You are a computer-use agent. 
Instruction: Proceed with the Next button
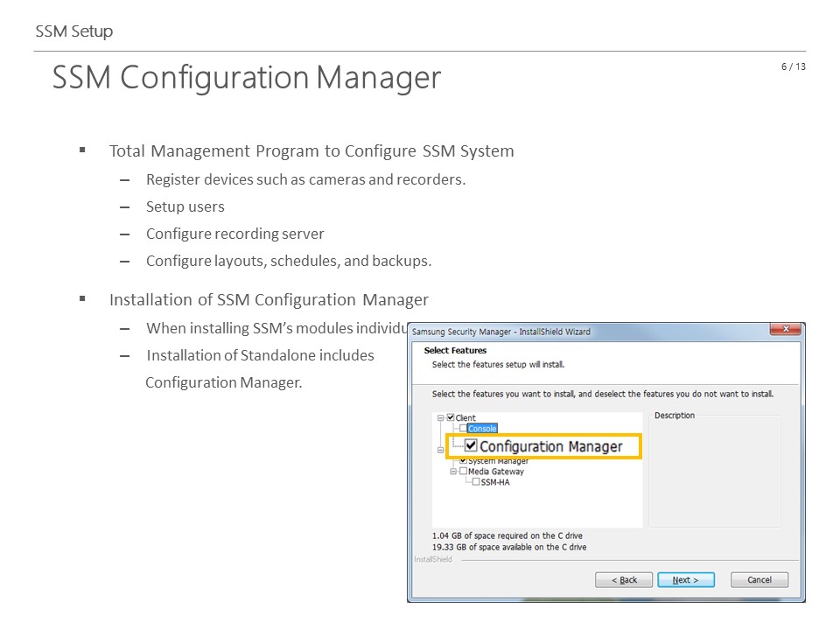coord(686,579)
